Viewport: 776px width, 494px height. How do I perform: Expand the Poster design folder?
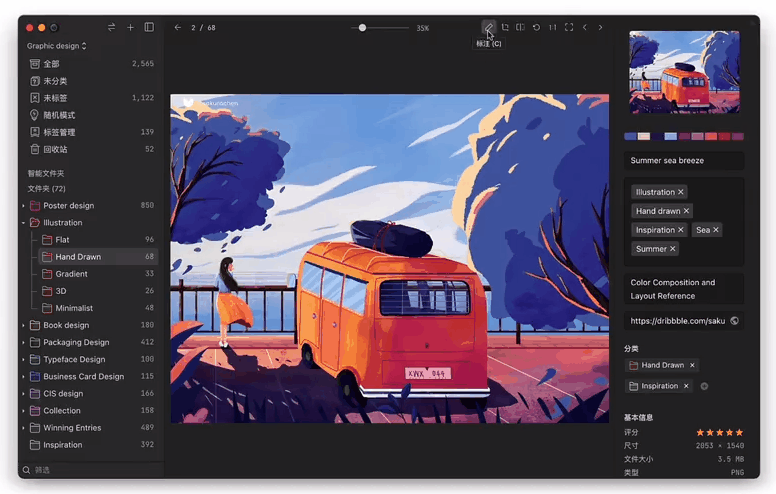point(23,206)
